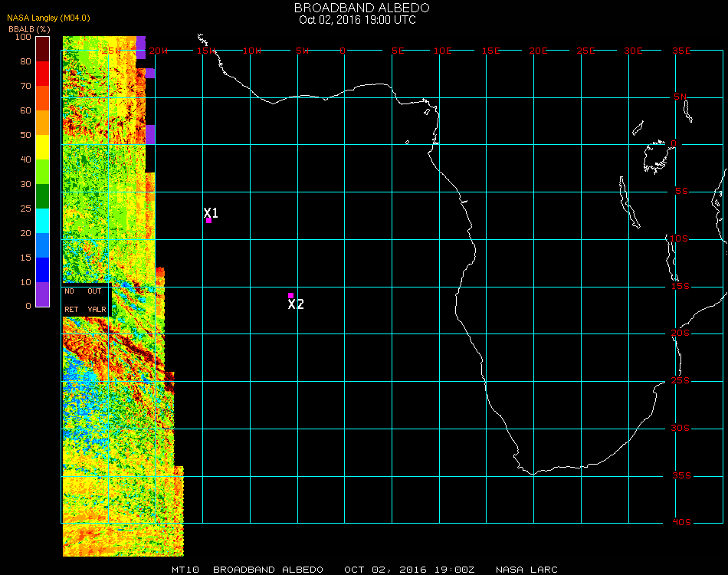Click the 15E longitude label at top
The width and height of the screenshot is (728, 575).
(490, 51)
